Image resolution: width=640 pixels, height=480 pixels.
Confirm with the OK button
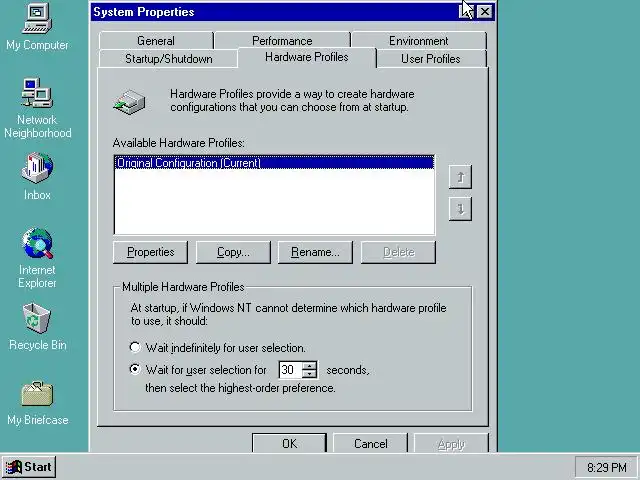pyautogui.click(x=289, y=443)
